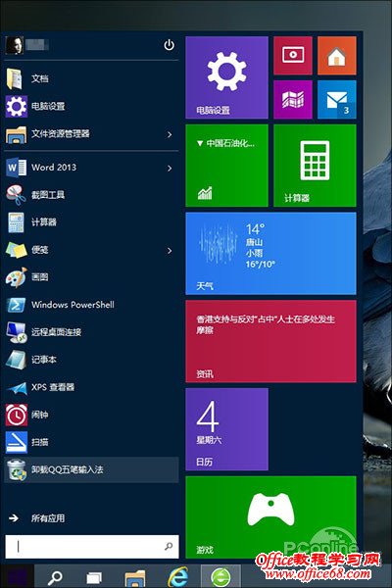Viewport: 392px width, 588px height.
Task: Open 电脑设置 in the left list
Action: pos(91,106)
